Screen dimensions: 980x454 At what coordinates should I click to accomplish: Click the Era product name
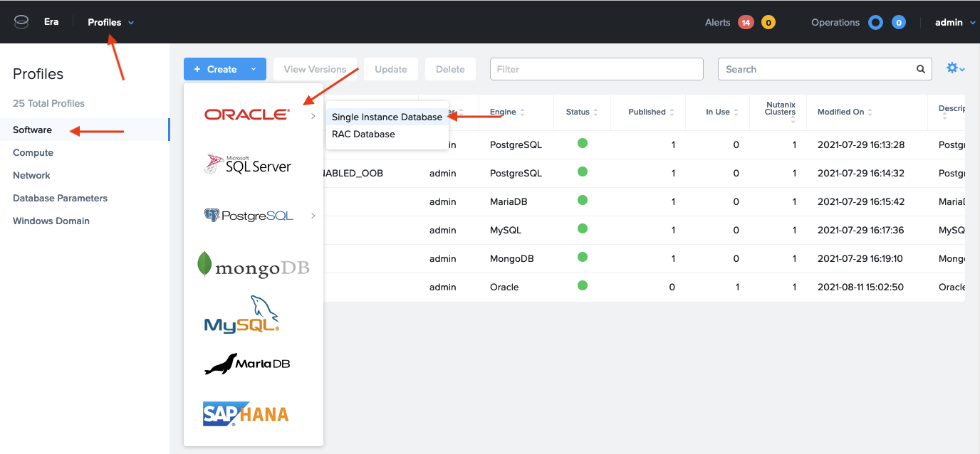51,22
